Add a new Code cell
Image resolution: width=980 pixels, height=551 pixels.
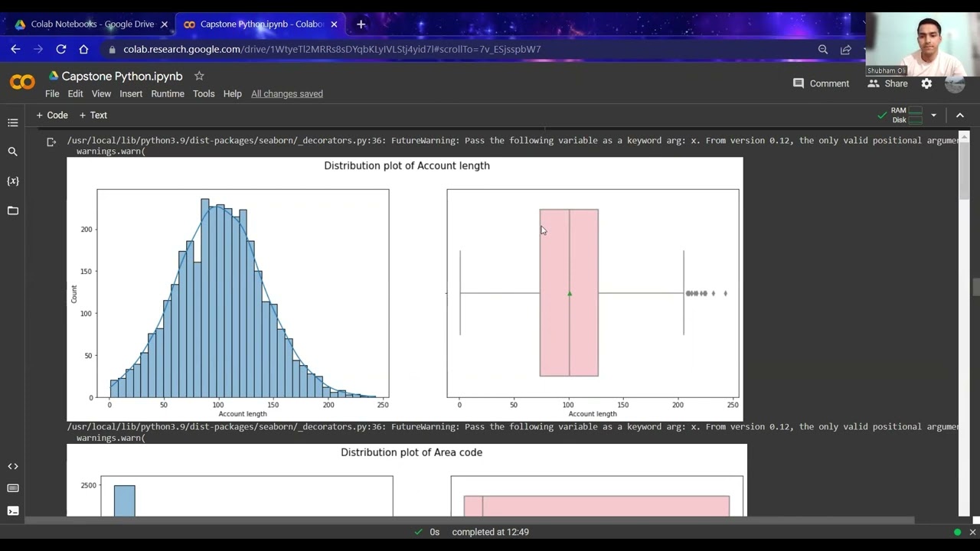(x=52, y=115)
